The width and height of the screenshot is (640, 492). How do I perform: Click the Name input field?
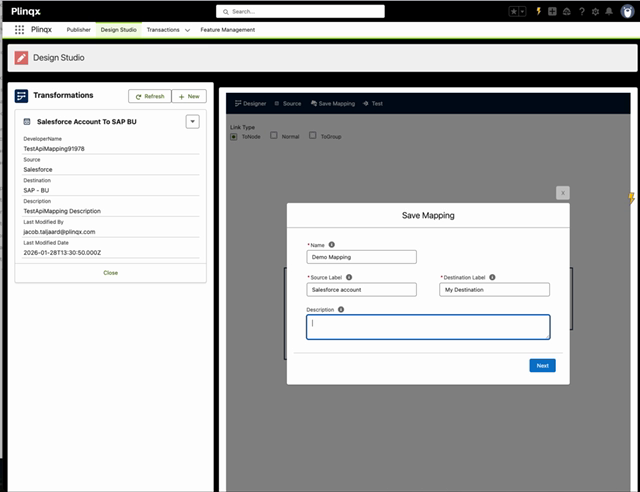click(x=362, y=257)
